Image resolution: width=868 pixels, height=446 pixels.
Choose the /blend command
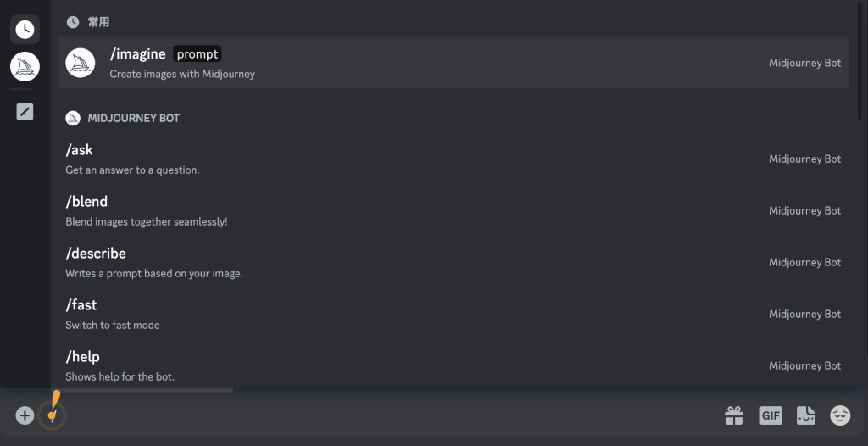point(453,210)
